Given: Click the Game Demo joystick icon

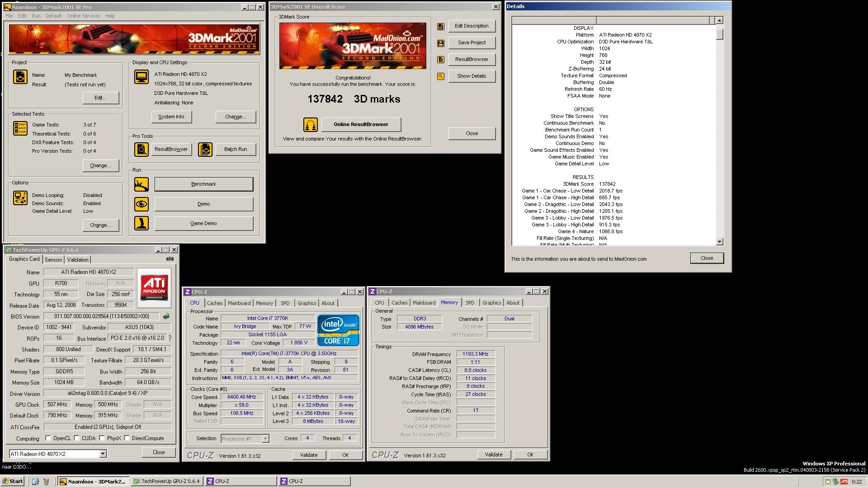Looking at the screenshot, I should 141,224.
